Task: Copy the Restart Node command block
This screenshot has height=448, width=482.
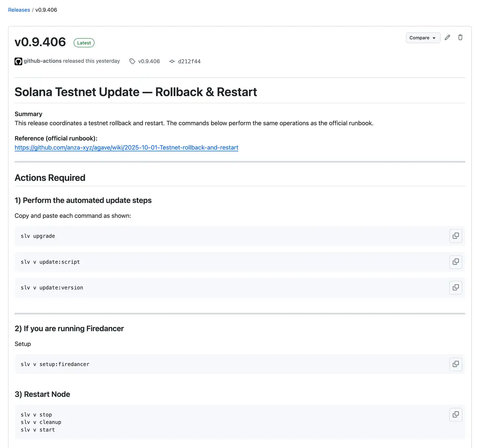Action: [x=456, y=415]
